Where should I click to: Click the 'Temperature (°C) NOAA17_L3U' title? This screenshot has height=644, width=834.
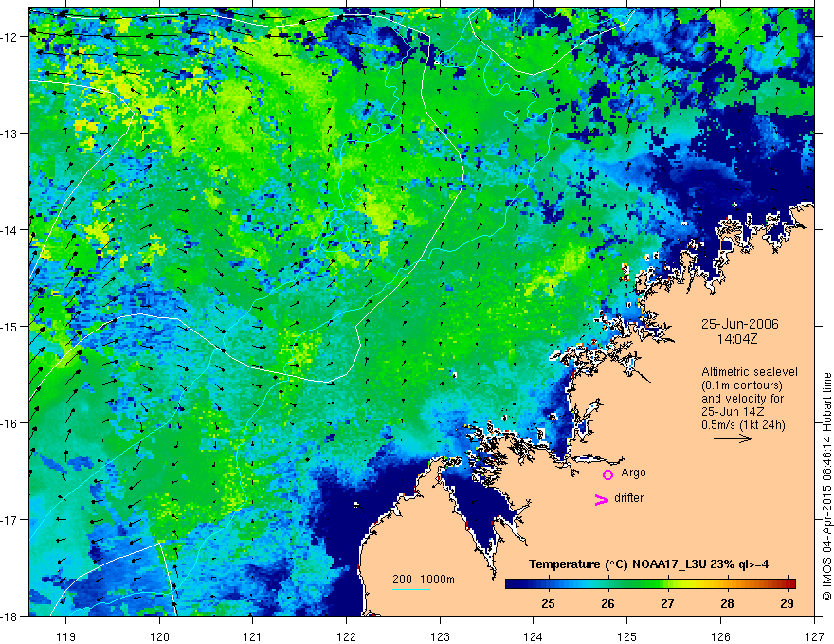(618, 563)
